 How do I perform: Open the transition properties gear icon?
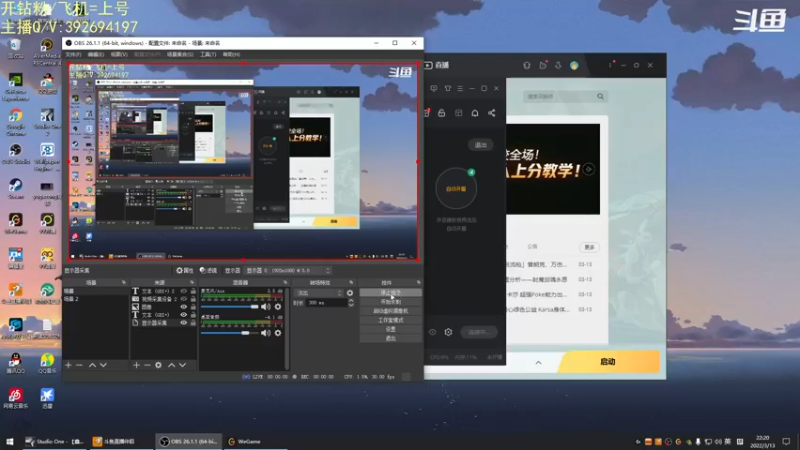(349, 293)
